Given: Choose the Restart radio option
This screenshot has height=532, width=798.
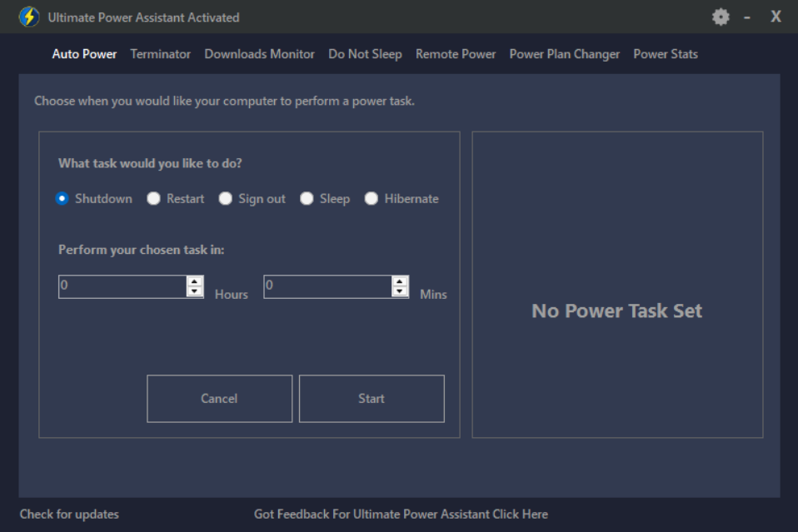Looking at the screenshot, I should [154, 198].
